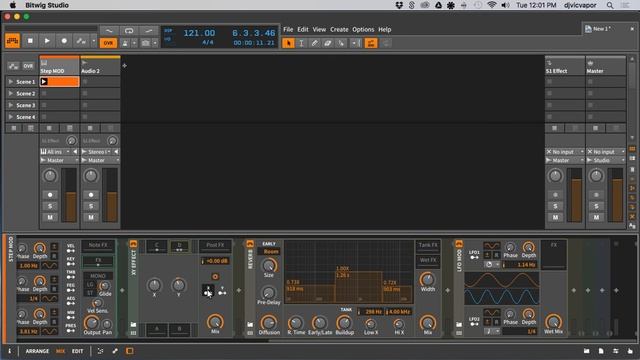Open the Tank FX chain in Reverb
Screen dimensions: 640x360
coord(428,245)
